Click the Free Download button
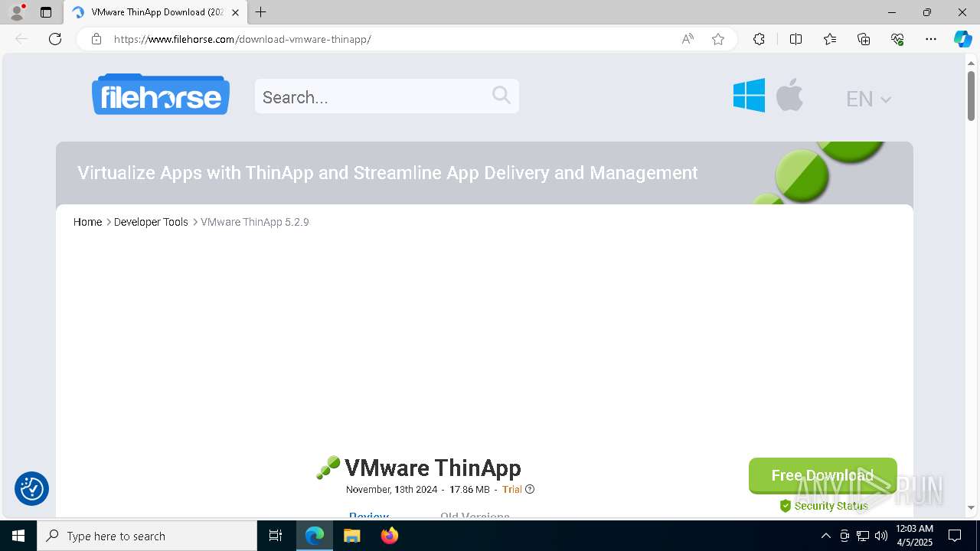This screenshot has width=980, height=551. [822, 476]
